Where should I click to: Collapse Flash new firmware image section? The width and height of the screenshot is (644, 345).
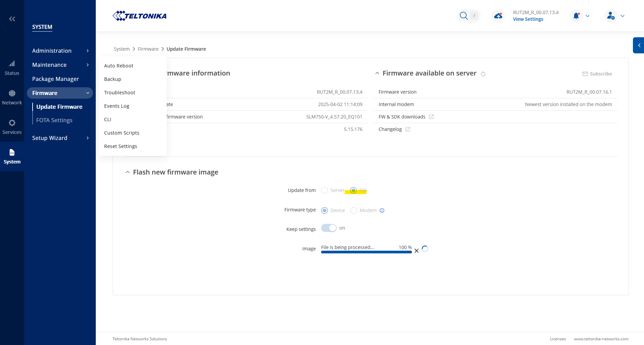(128, 172)
